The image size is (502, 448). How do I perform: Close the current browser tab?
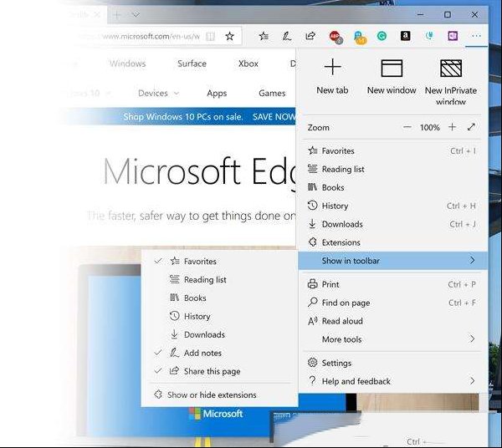97,15
